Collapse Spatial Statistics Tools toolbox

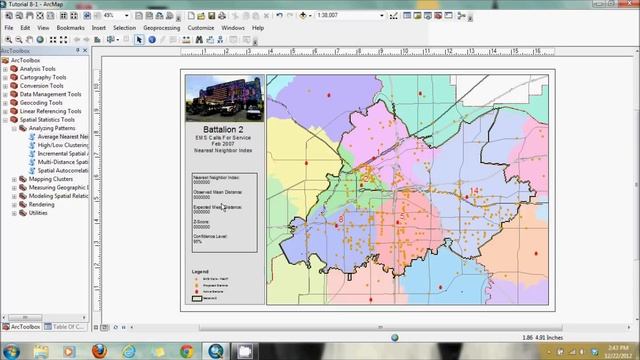point(5,120)
